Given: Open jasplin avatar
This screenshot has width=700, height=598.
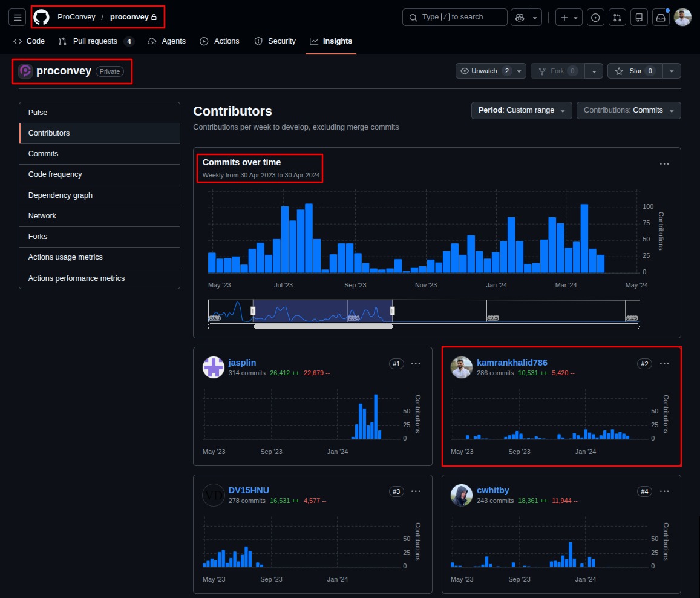Looking at the screenshot, I should pos(214,367).
